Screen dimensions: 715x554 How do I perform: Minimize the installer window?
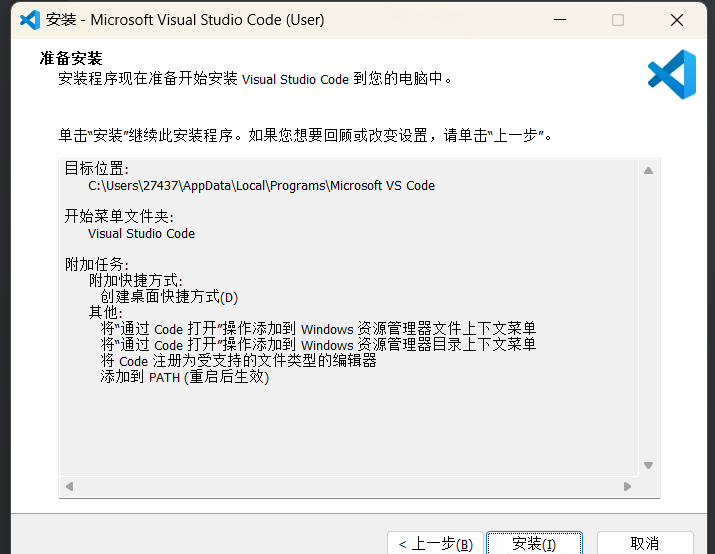click(560, 20)
